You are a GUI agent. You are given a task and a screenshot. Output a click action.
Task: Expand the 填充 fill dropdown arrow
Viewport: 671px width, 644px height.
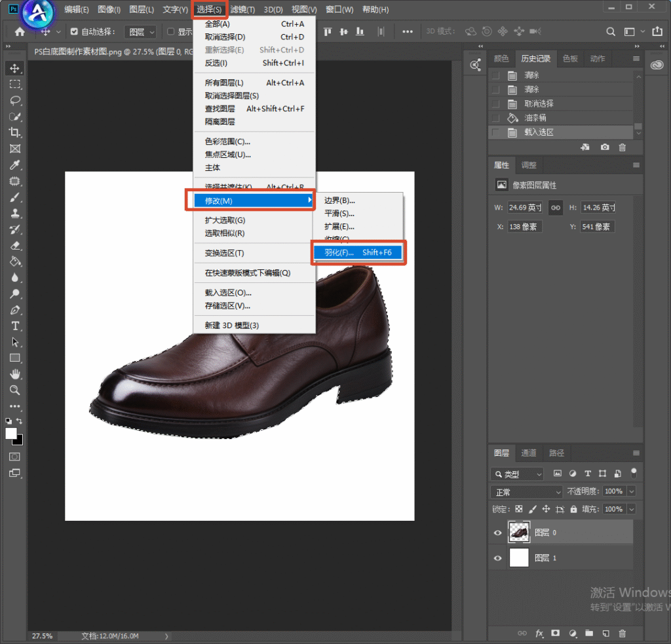point(632,509)
